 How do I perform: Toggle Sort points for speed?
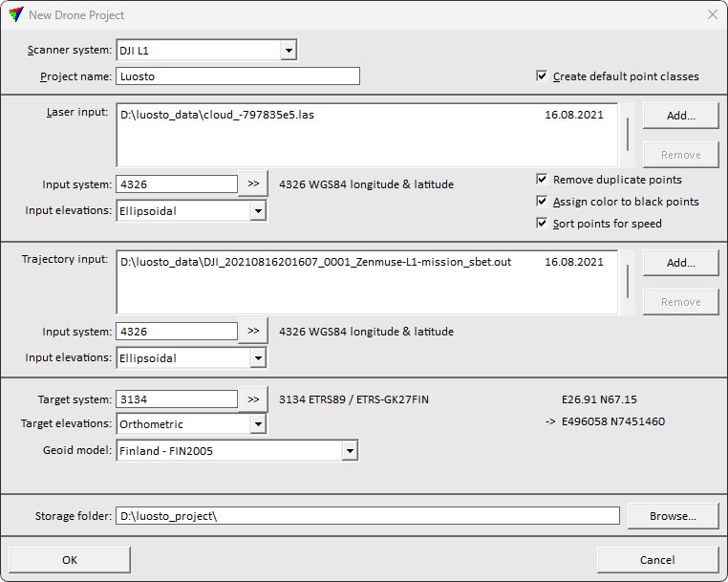click(543, 224)
